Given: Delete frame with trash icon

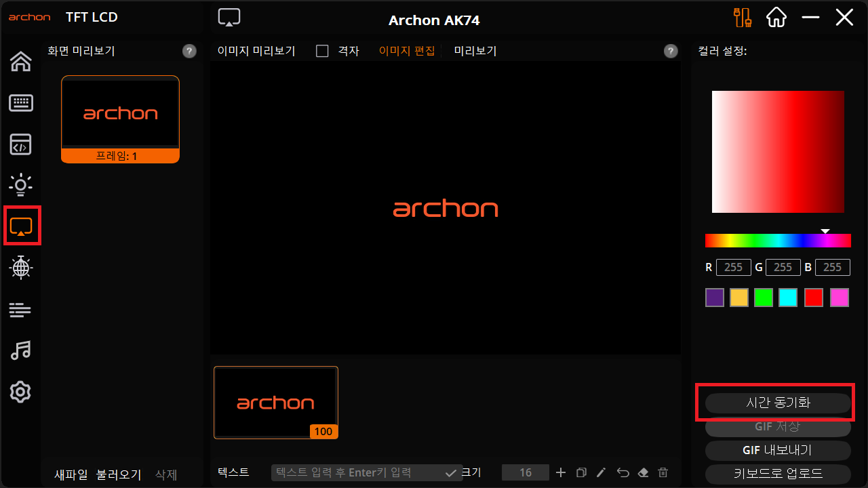Looking at the screenshot, I should [x=664, y=472].
